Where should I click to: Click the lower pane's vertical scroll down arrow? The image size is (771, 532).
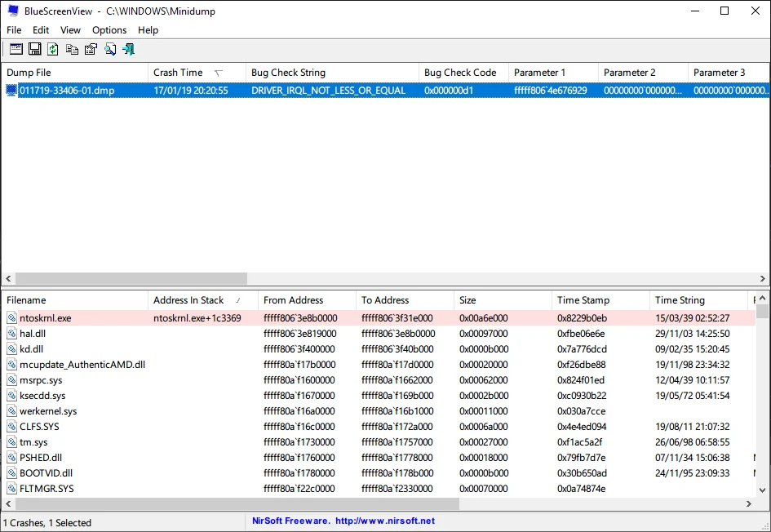(762, 490)
